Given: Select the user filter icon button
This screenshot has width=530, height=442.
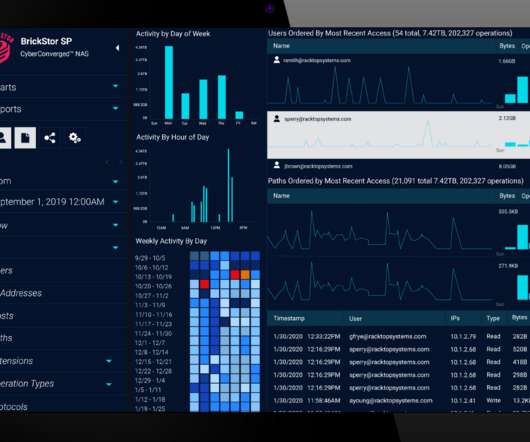Looking at the screenshot, I should click(4, 138).
